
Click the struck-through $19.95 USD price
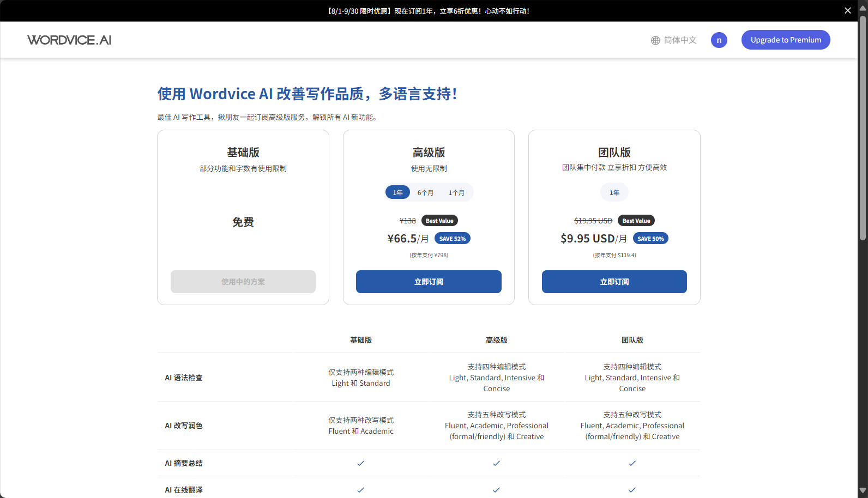pyautogui.click(x=593, y=221)
